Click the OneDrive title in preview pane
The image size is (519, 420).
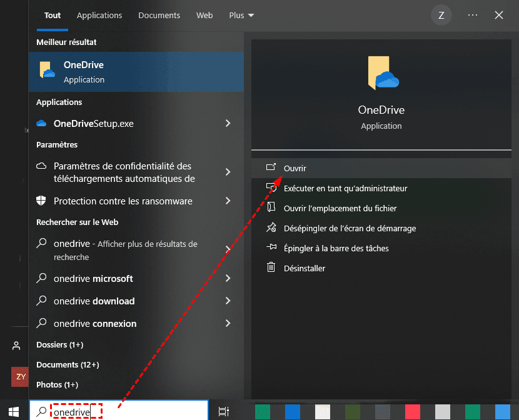381,110
